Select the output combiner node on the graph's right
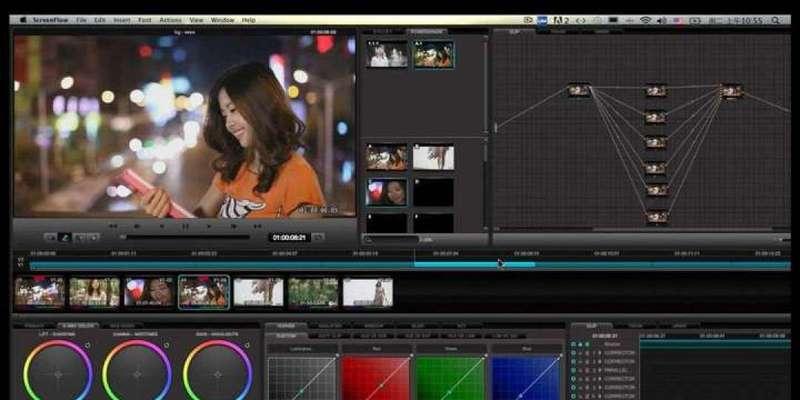Image resolution: width=800 pixels, height=400 pixels. coord(732,91)
